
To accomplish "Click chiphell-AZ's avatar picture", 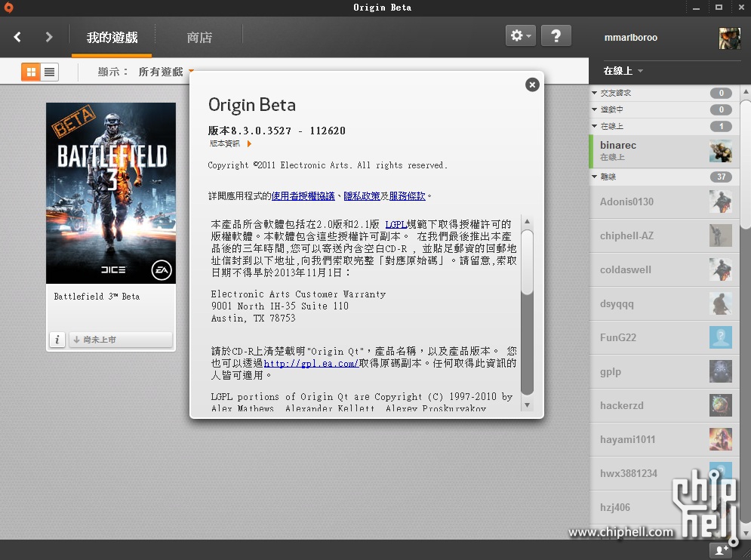I will (720, 235).
